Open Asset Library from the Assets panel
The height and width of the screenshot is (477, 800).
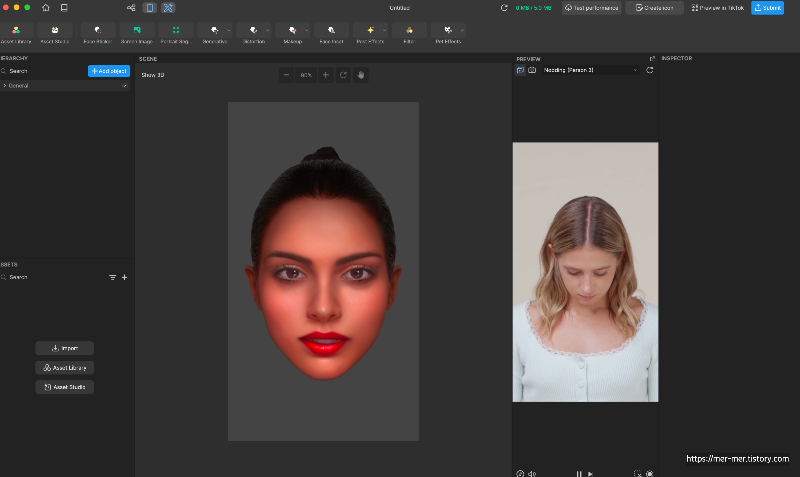[x=65, y=367]
